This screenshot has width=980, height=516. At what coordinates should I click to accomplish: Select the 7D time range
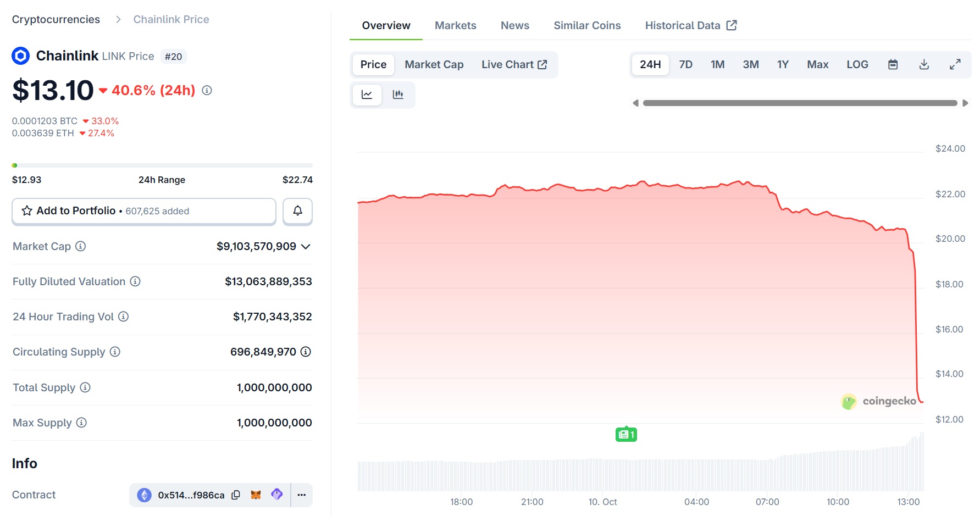pyautogui.click(x=686, y=64)
